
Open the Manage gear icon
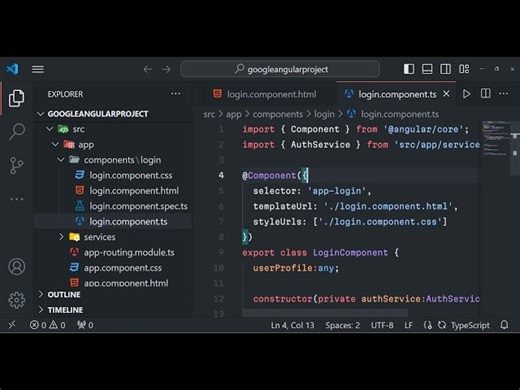pyautogui.click(x=16, y=300)
